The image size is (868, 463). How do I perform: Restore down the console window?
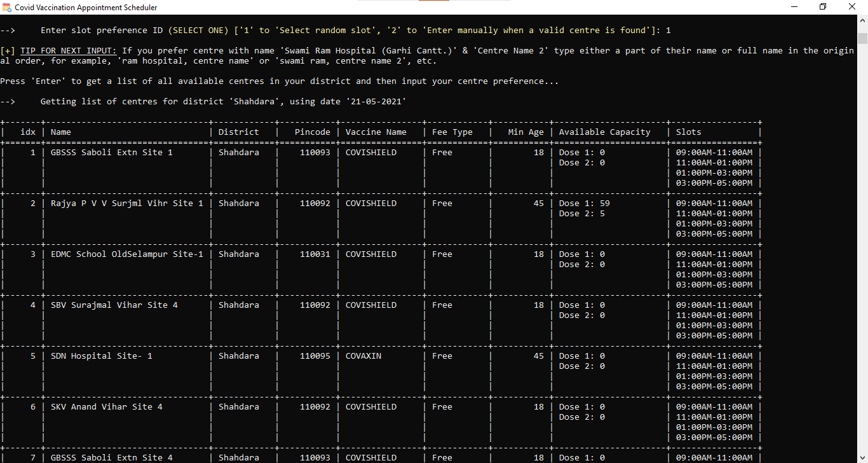(823, 7)
